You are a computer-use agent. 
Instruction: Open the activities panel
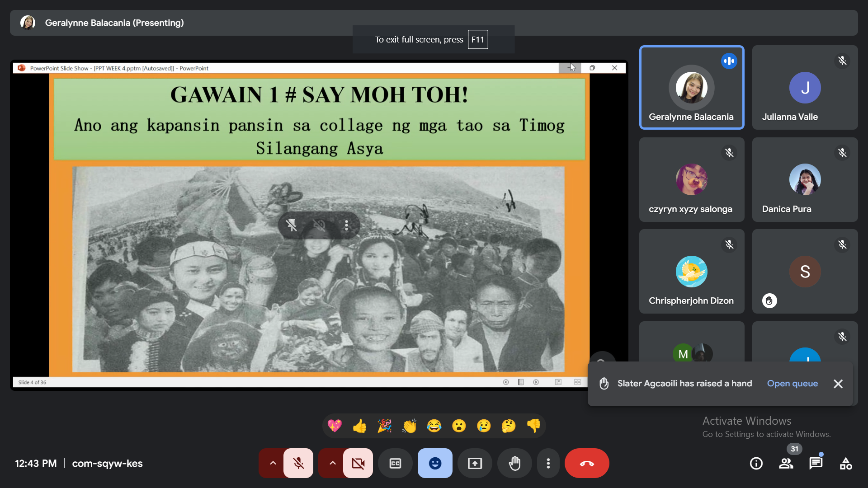pyautogui.click(x=845, y=463)
